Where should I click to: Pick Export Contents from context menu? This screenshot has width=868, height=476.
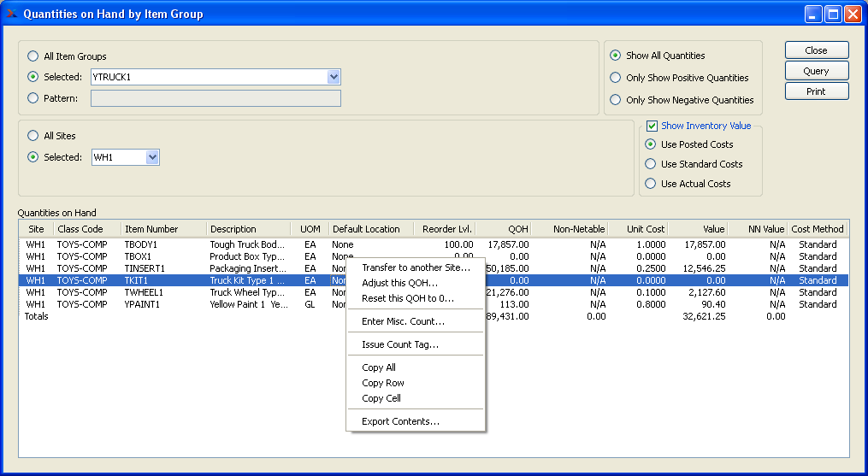(400, 421)
